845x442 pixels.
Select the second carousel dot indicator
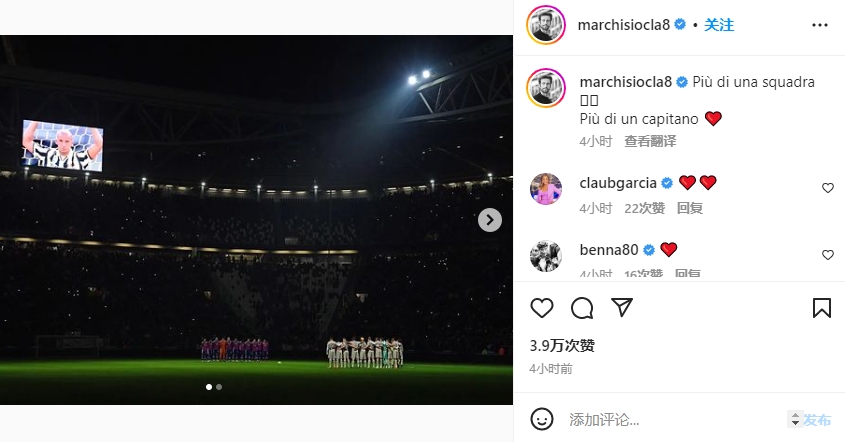[x=219, y=386]
